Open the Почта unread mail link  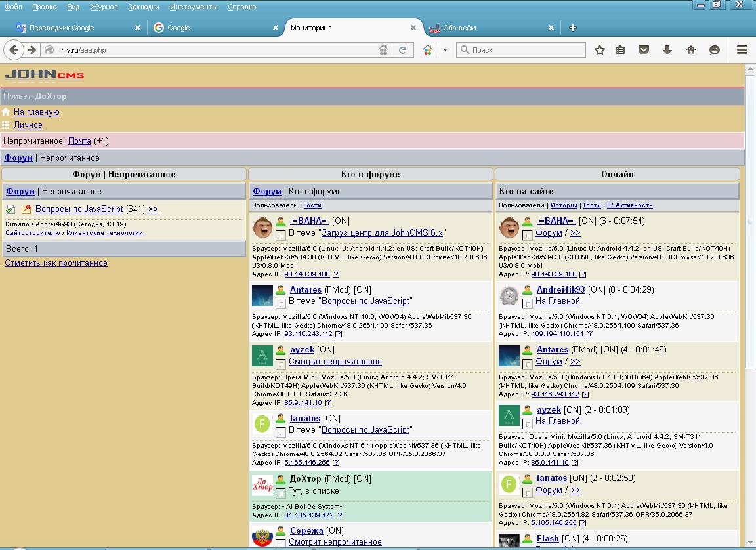tap(79, 141)
